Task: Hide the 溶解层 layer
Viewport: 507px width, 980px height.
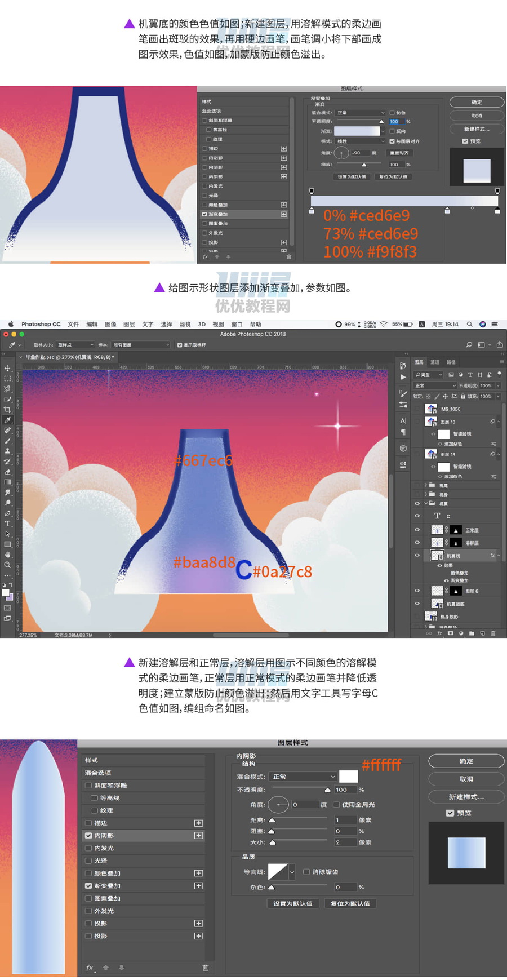Action: (x=417, y=542)
